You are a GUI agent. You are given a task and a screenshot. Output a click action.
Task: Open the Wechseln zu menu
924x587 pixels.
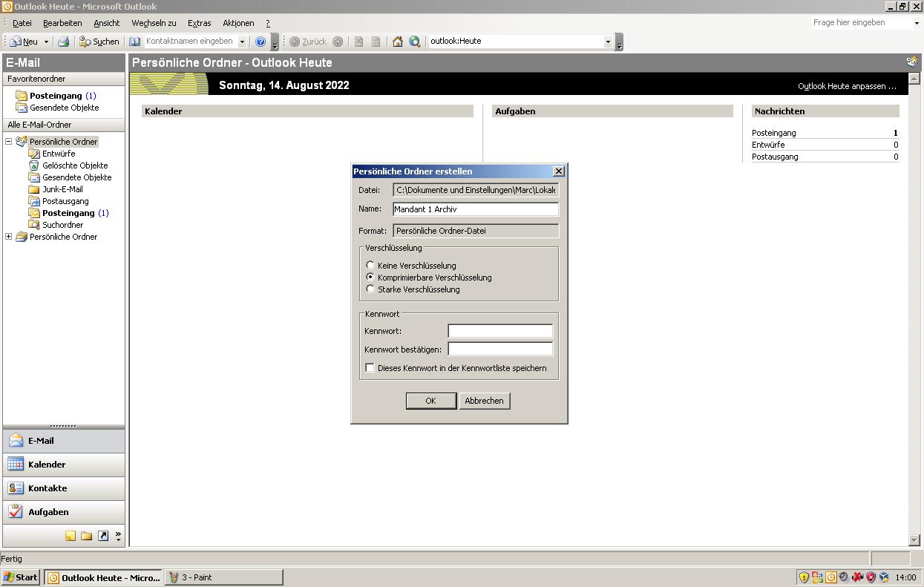(x=154, y=23)
